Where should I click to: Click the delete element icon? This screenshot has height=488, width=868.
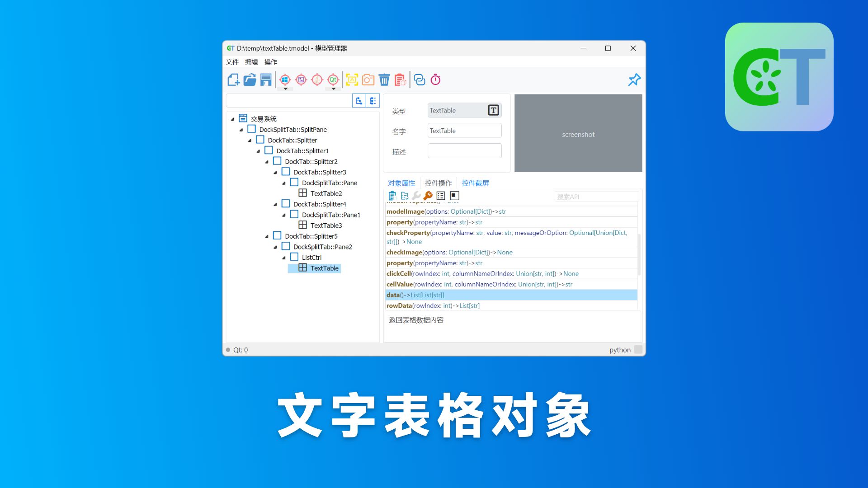click(385, 79)
